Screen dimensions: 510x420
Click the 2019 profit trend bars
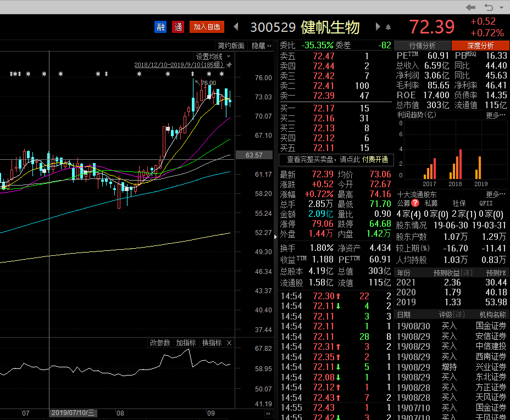tap(478, 168)
